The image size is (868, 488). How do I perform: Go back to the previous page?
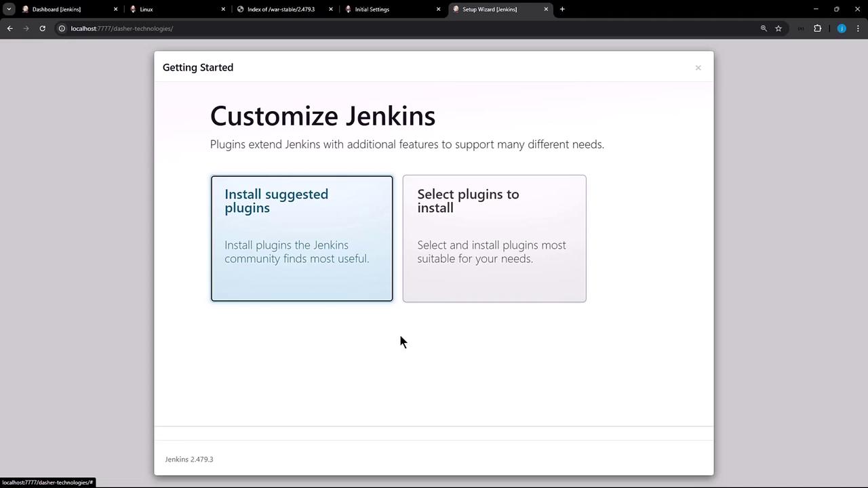click(x=9, y=28)
